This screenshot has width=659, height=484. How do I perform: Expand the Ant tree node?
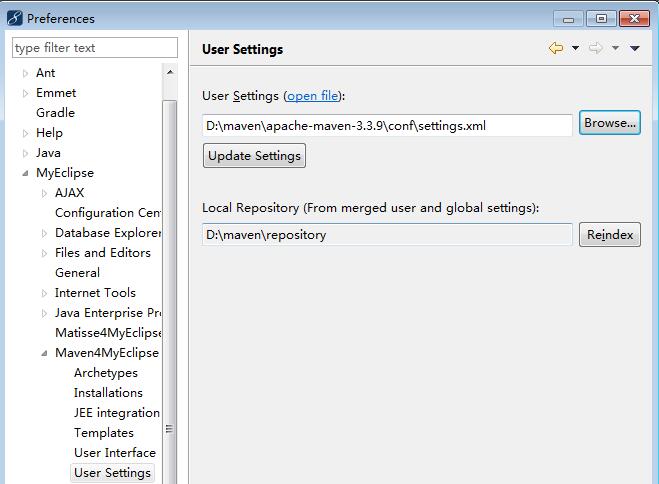(x=25, y=73)
